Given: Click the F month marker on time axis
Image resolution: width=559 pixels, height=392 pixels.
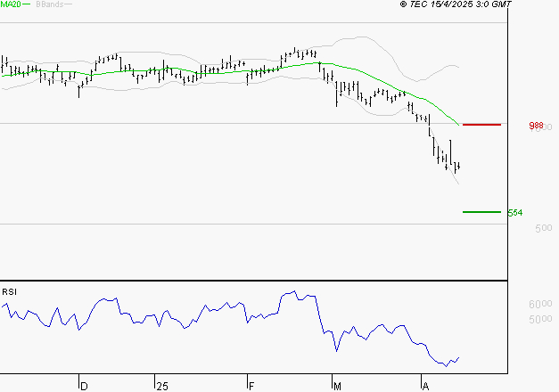Looking at the screenshot, I should (251, 387).
